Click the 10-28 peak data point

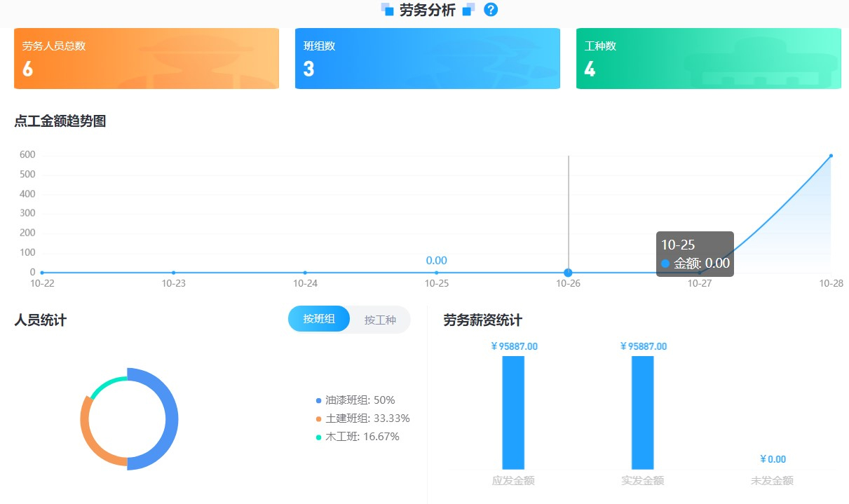pos(831,156)
